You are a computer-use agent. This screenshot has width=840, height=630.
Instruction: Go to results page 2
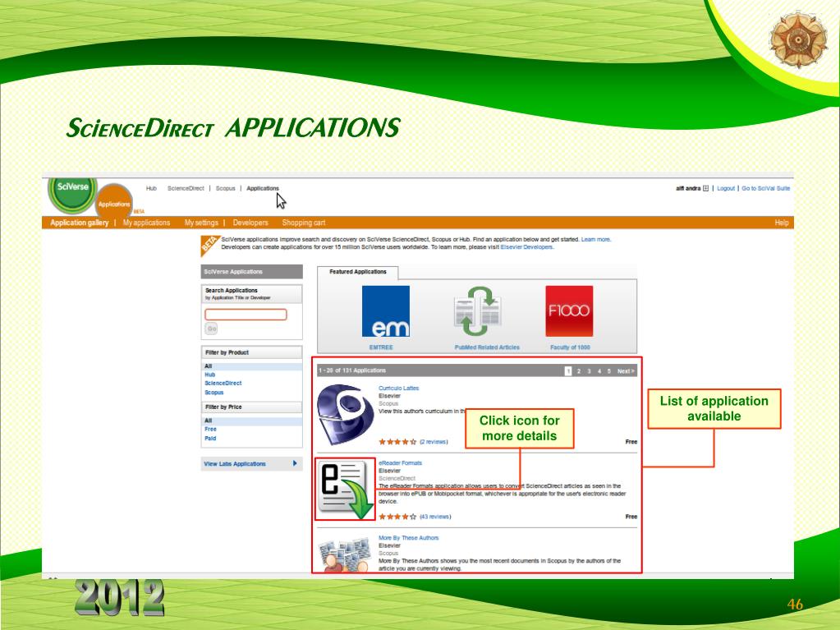[579, 371]
